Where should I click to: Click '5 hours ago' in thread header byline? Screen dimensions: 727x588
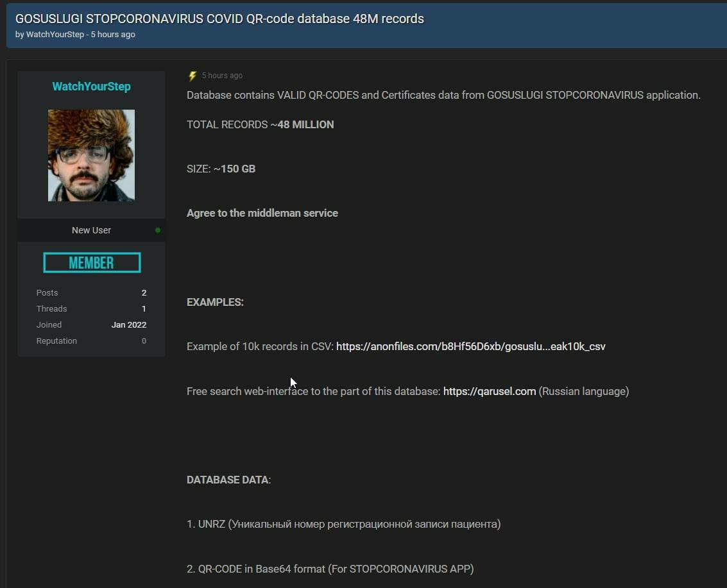pos(113,34)
